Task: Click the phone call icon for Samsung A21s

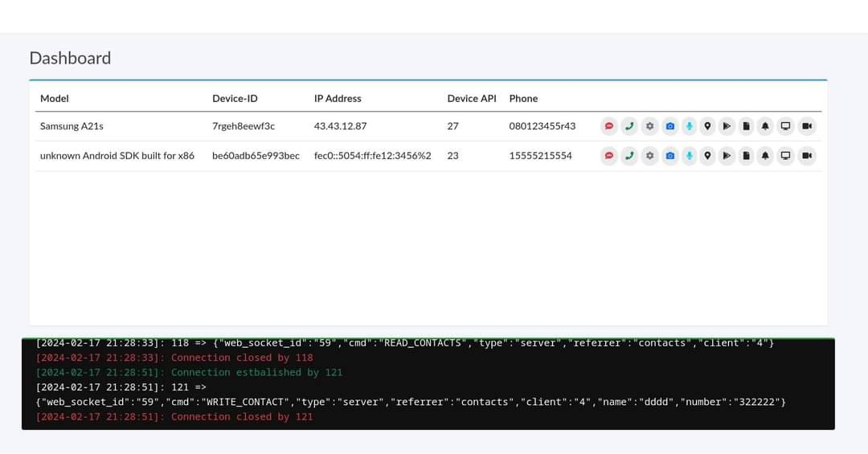Action: tap(629, 126)
